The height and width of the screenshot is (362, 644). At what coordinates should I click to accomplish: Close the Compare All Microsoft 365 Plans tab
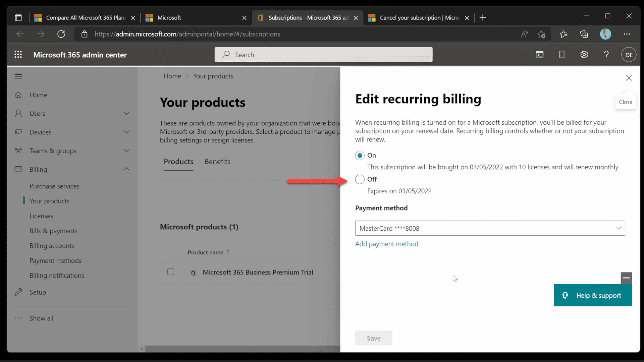[x=133, y=18]
